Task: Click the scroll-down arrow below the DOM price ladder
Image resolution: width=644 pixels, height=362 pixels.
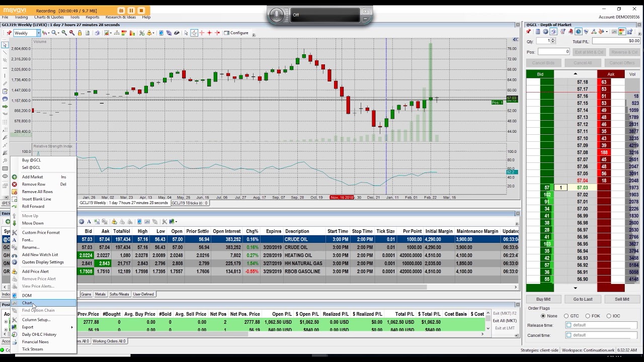Action: click(575, 288)
